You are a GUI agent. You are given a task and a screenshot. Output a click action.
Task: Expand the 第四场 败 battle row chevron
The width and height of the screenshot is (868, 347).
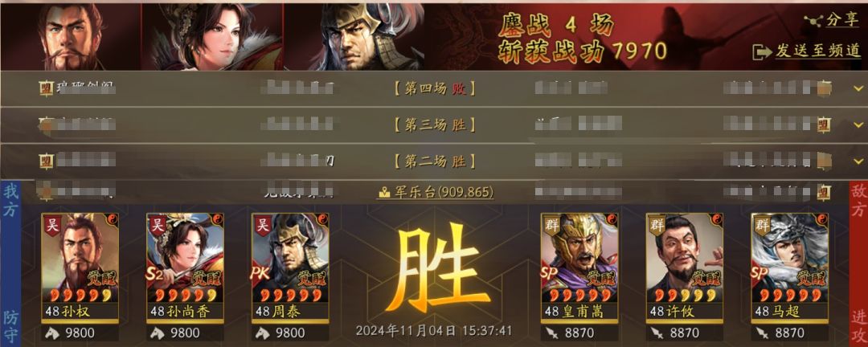(x=858, y=88)
